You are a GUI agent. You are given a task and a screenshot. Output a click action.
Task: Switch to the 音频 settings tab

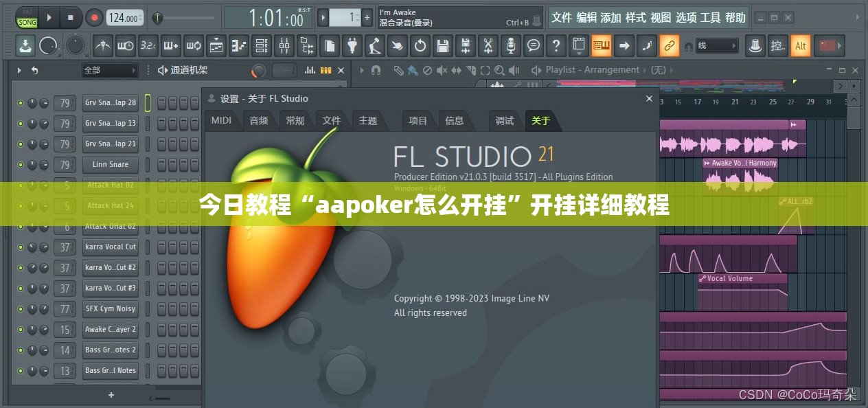click(x=259, y=120)
